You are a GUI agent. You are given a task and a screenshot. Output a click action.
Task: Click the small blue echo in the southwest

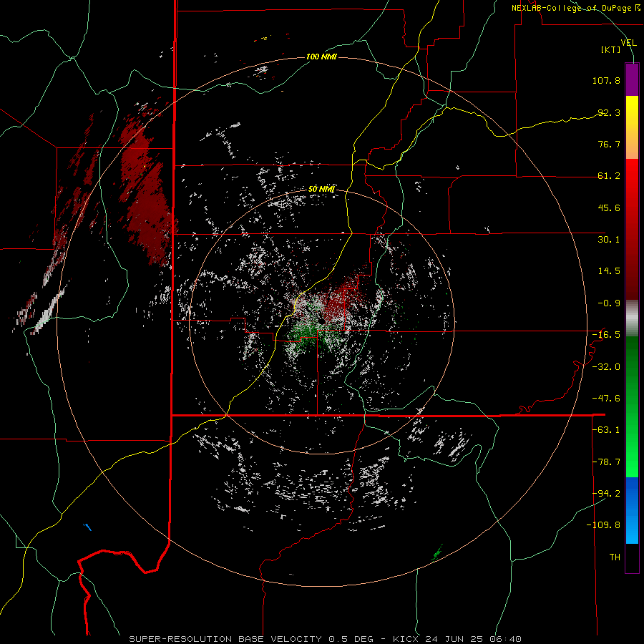pyautogui.click(x=87, y=527)
